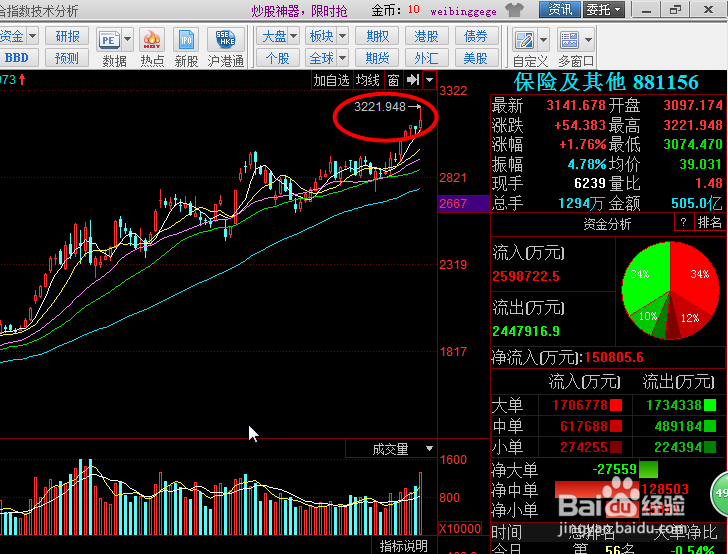The height and width of the screenshot is (554, 728).
Task: Click the 大单 outflow green swatch
Action: coord(710,405)
